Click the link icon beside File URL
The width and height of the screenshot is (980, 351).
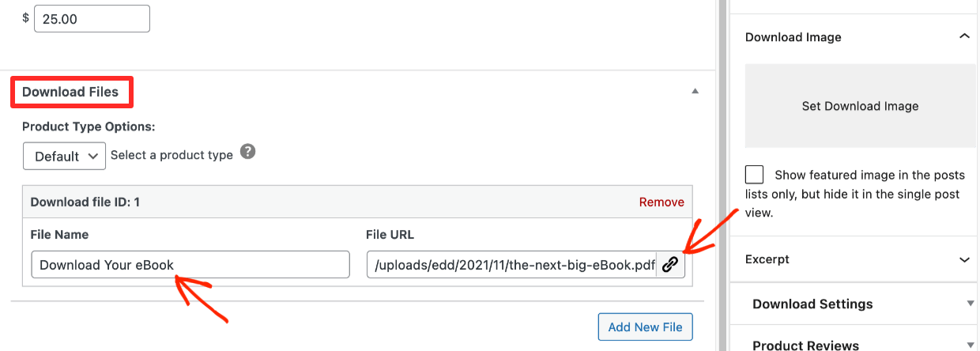point(670,265)
